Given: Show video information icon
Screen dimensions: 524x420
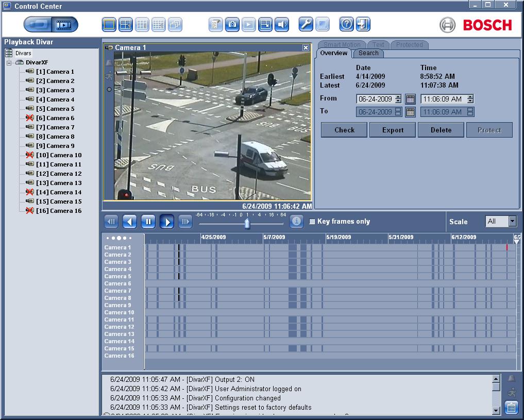Looking at the screenshot, I should tap(296, 221).
